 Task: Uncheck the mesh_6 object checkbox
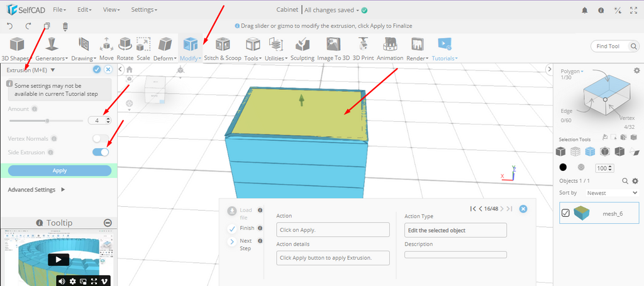click(x=565, y=213)
